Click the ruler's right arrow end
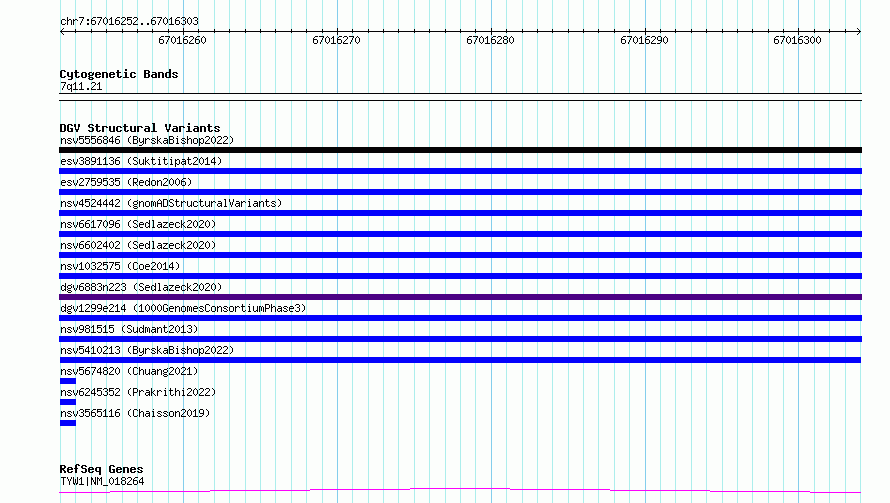 (859, 31)
